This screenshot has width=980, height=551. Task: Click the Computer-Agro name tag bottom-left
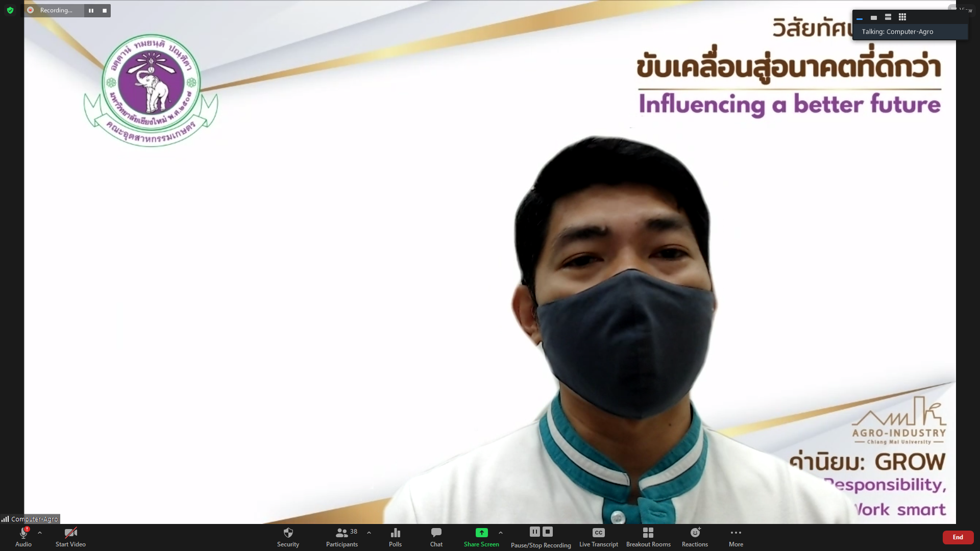tap(35, 519)
